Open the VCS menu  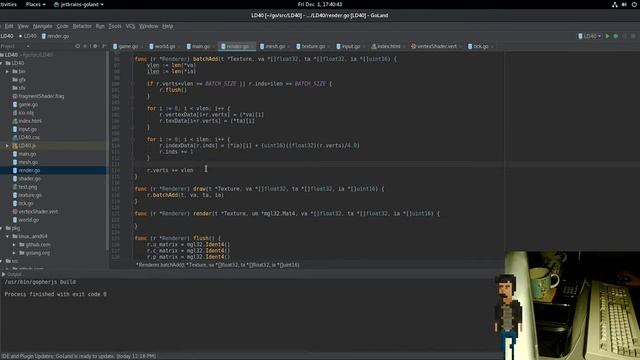click(x=130, y=26)
